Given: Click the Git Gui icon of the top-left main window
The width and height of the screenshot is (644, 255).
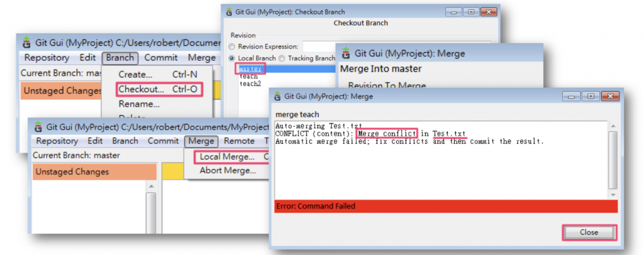Looking at the screenshot, I should (x=28, y=43).
